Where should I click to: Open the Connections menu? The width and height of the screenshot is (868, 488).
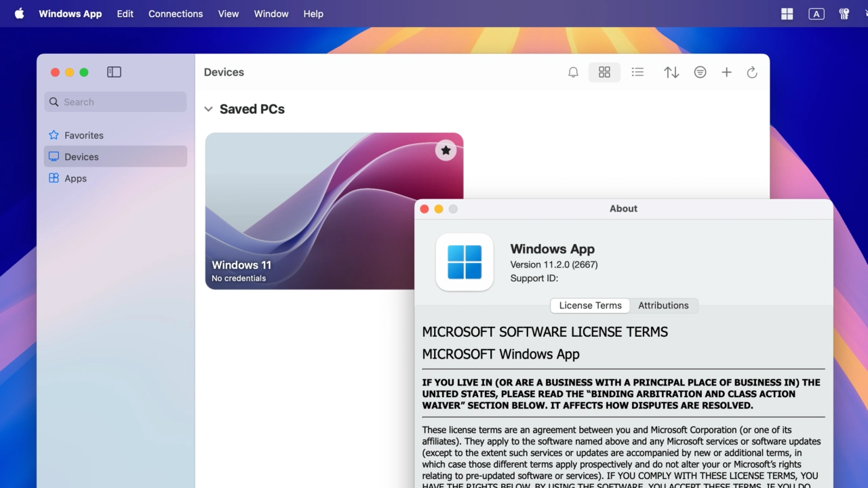coord(176,14)
